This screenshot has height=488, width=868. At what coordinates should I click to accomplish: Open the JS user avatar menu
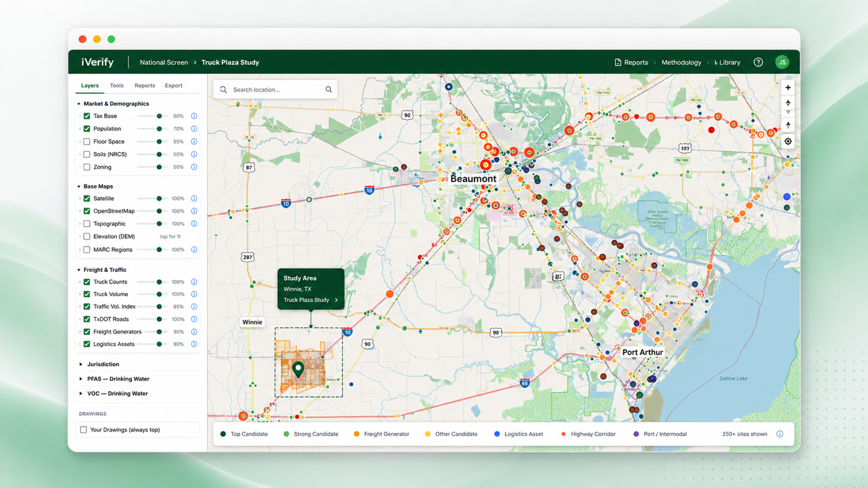coord(782,62)
